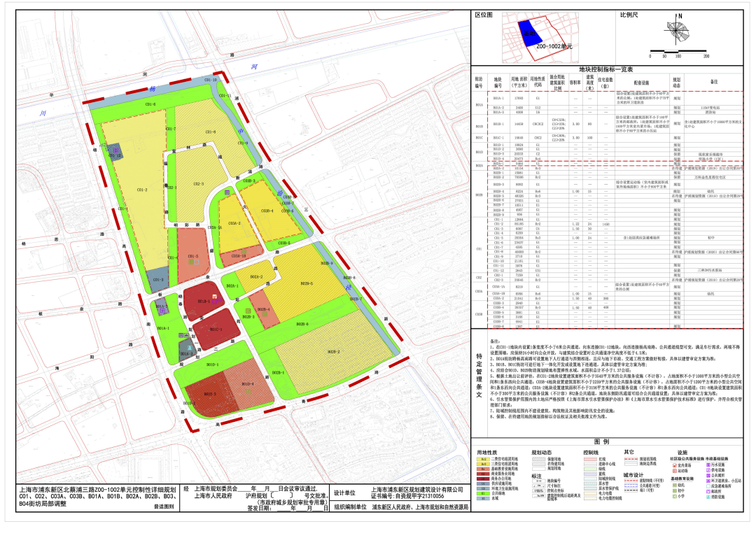Click the public toilet (公共厕所) legend icon
756x538 pixels.
(x=708, y=475)
